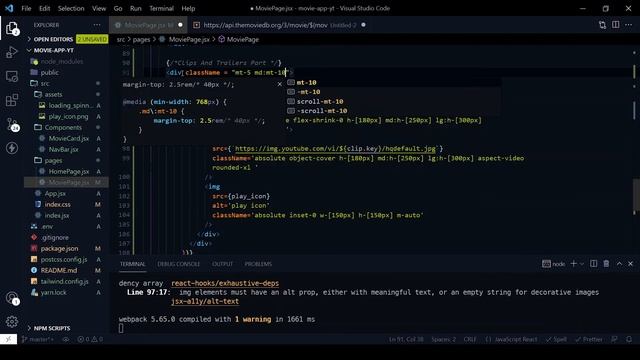This screenshot has height=360, width=640.
Task: Switch to the Debug Console panel tab
Action: coord(178,264)
